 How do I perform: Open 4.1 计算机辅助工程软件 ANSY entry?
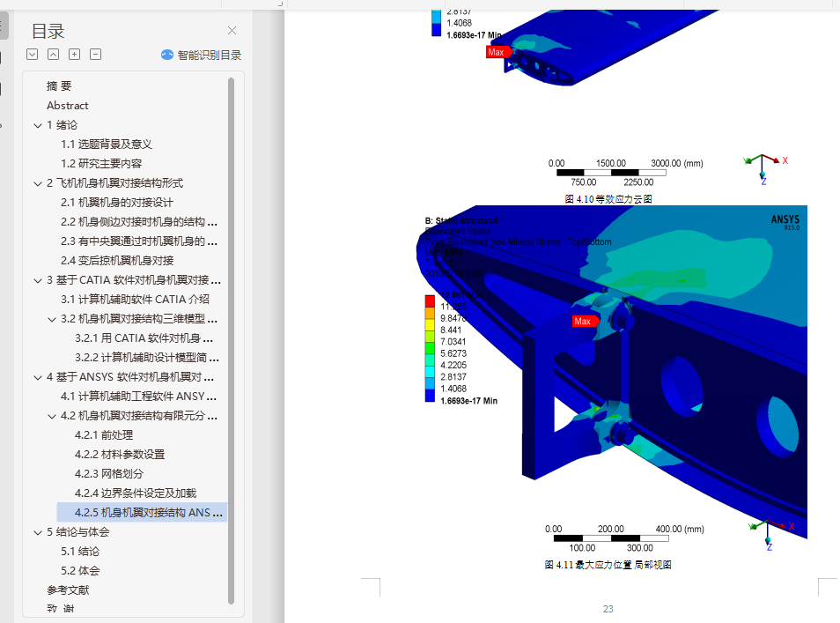(x=139, y=397)
